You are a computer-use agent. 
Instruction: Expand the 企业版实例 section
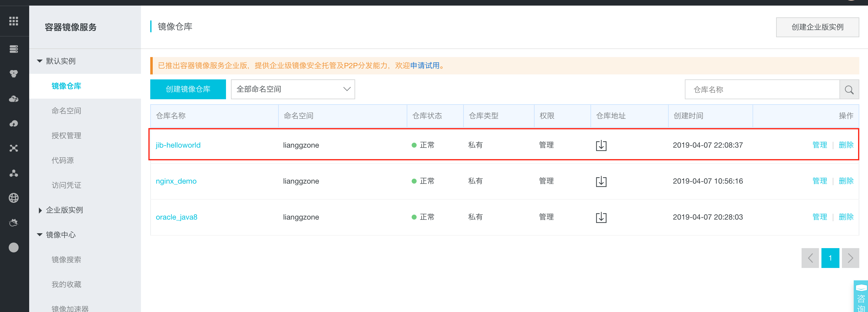click(40, 210)
